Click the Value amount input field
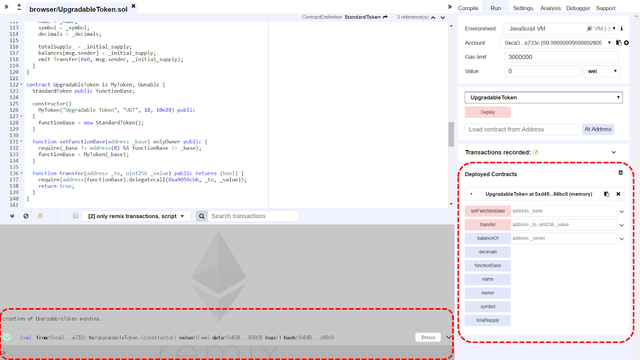The height and width of the screenshot is (360, 640). 542,71
